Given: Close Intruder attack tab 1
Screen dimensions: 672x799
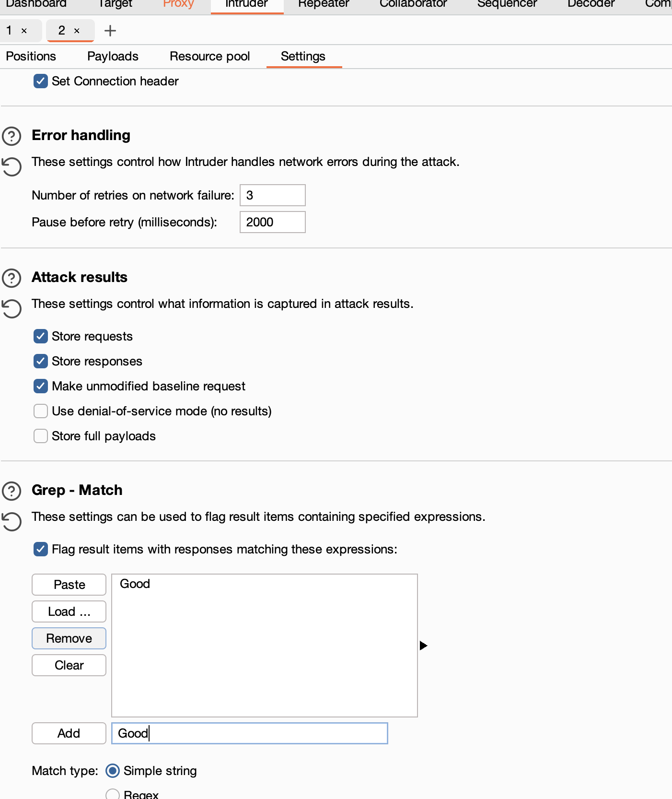Looking at the screenshot, I should (x=24, y=31).
